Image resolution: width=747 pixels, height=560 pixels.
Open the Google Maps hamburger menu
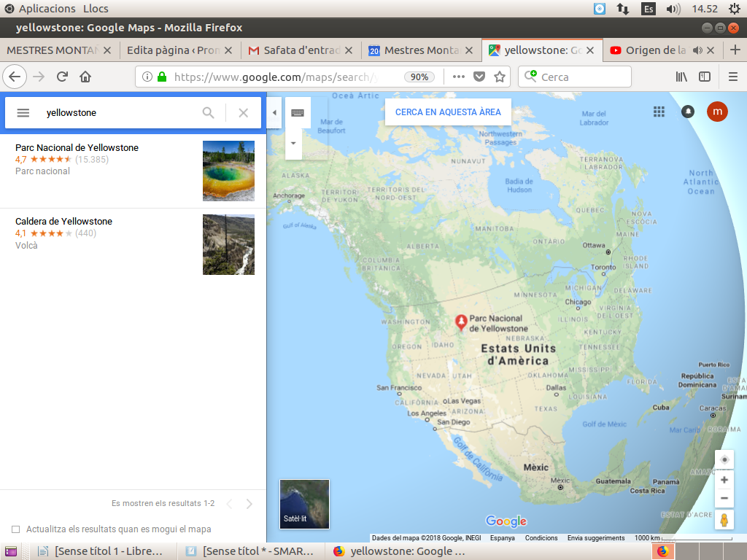[x=23, y=113]
